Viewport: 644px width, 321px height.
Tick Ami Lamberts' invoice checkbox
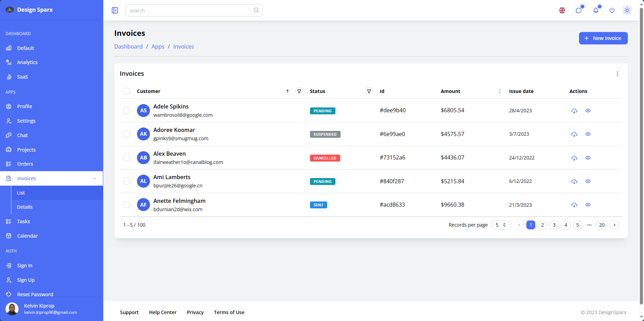[127, 181]
